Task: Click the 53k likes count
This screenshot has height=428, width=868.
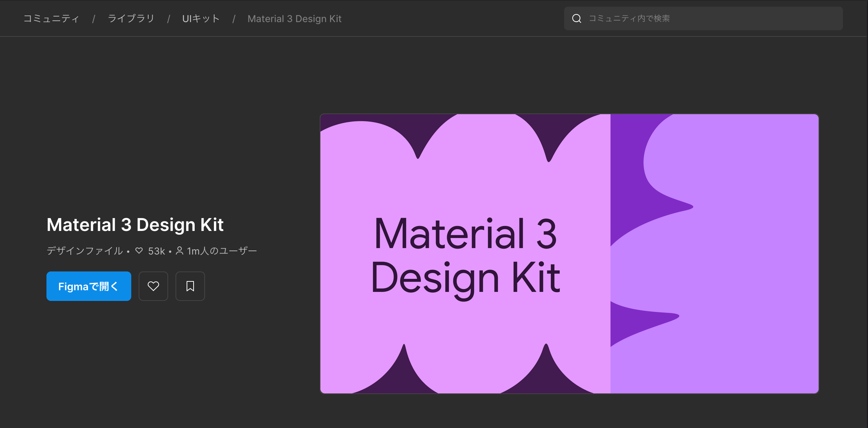Action: 156,251
